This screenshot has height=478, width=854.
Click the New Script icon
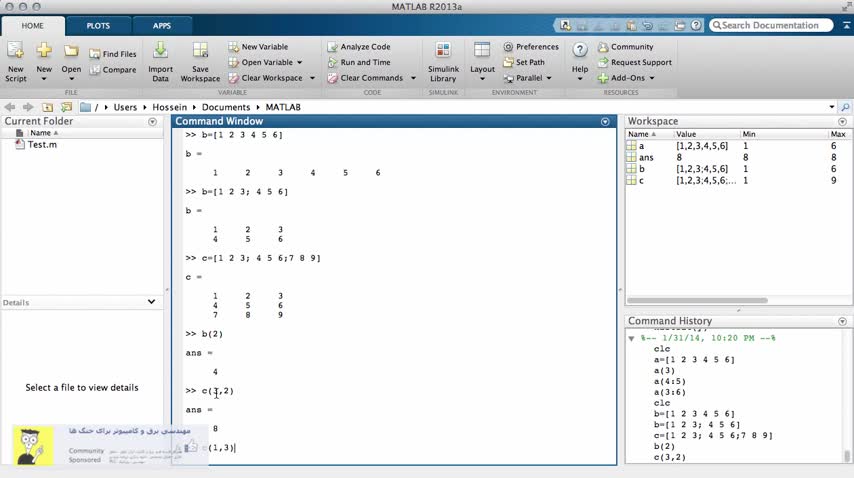click(x=15, y=52)
